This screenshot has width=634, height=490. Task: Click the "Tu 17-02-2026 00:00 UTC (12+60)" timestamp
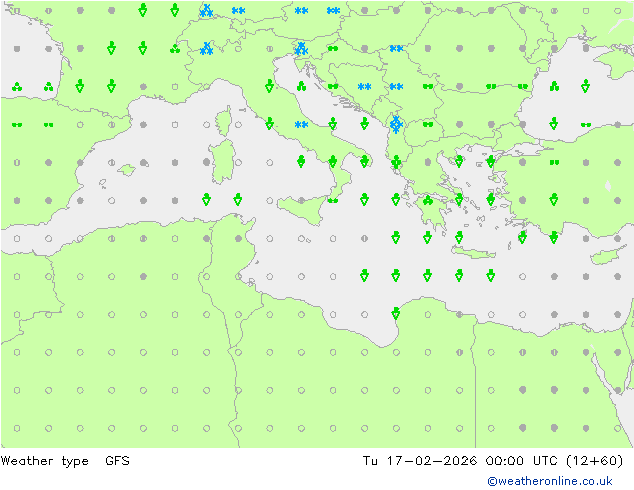point(493,461)
